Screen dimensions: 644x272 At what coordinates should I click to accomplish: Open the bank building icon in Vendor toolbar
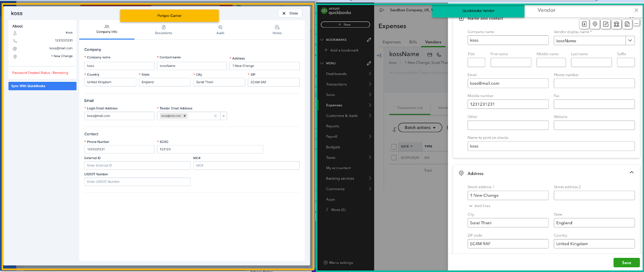click(616, 24)
